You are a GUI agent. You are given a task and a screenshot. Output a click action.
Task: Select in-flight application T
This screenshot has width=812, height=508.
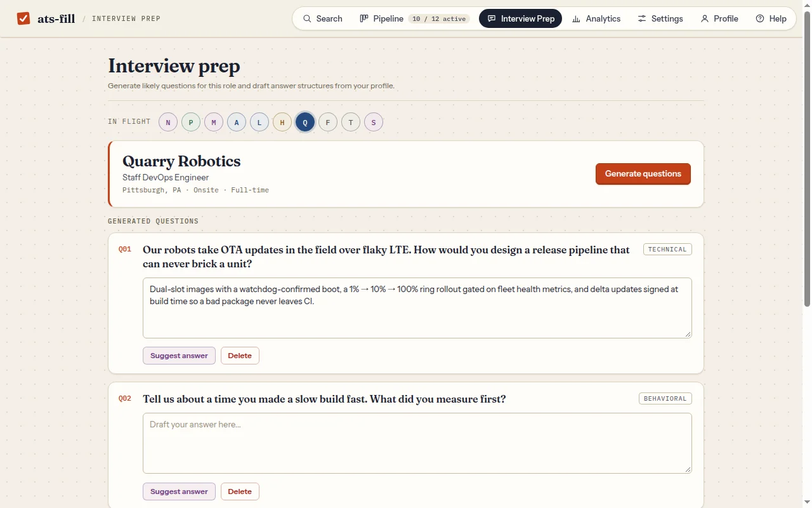pos(351,122)
